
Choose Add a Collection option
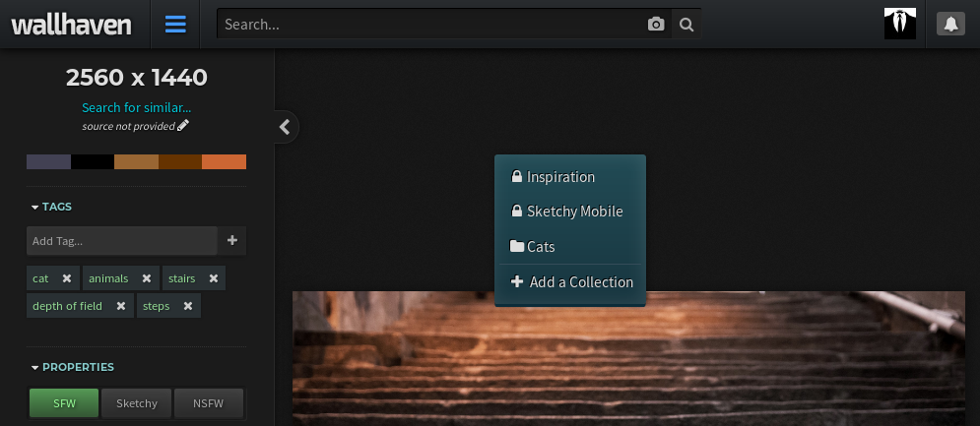(x=570, y=282)
